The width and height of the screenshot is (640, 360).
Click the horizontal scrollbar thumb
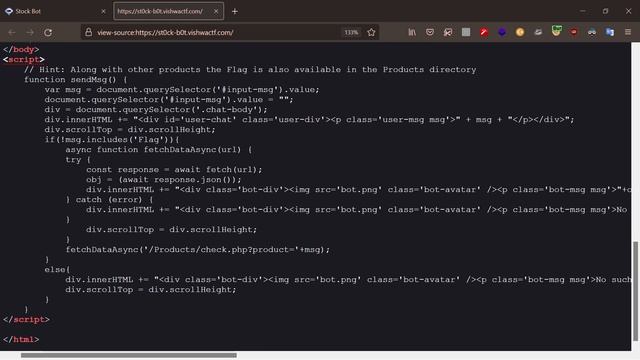click(129, 356)
